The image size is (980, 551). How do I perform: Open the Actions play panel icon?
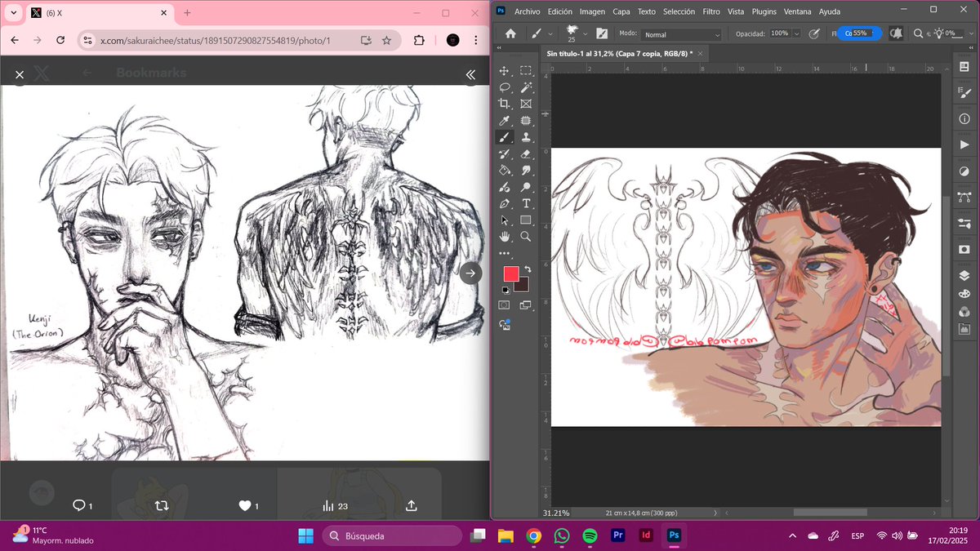pos(964,144)
